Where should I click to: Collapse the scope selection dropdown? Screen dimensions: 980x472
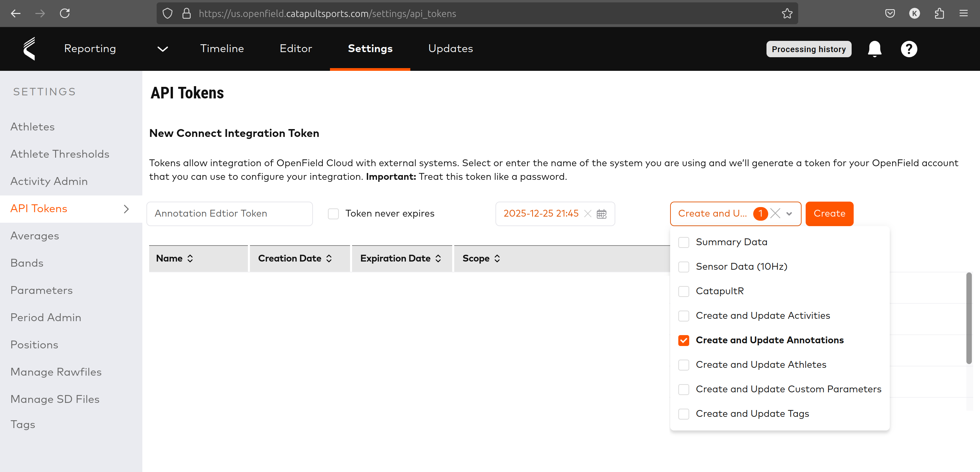tap(789, 214)
